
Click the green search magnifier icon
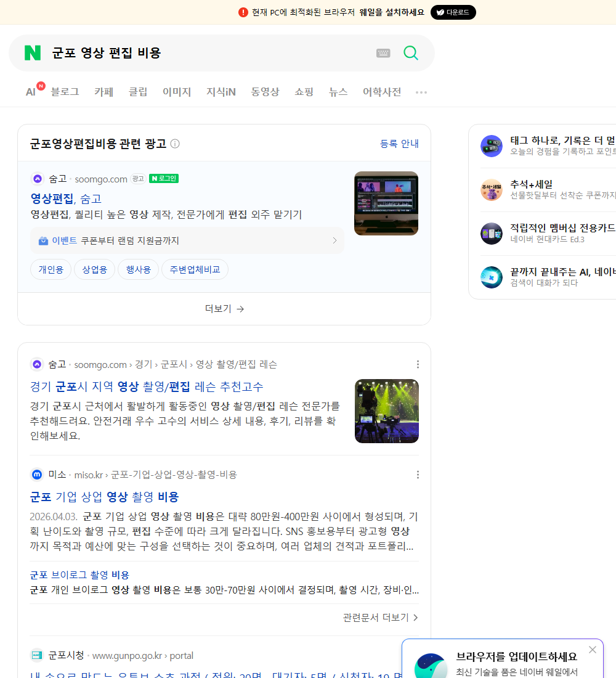[x=411, y=53]
